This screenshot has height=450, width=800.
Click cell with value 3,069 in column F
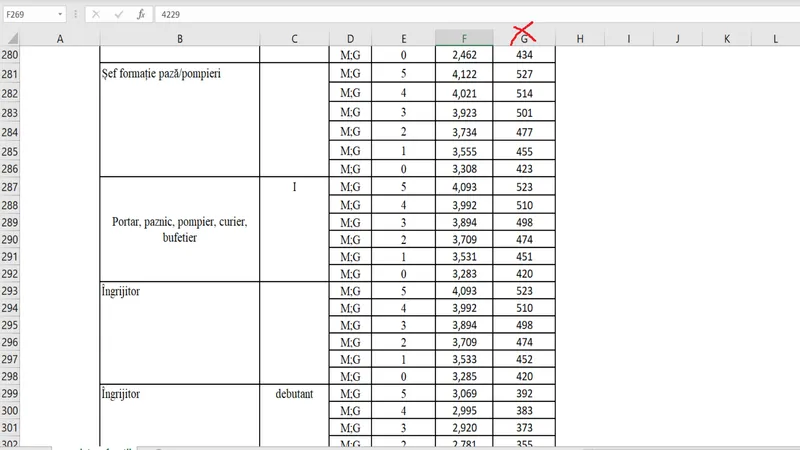464,394
